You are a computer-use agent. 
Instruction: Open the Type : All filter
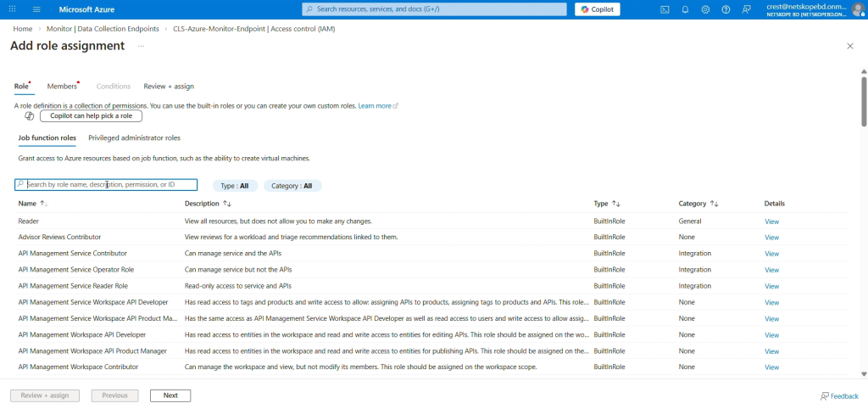236,186
